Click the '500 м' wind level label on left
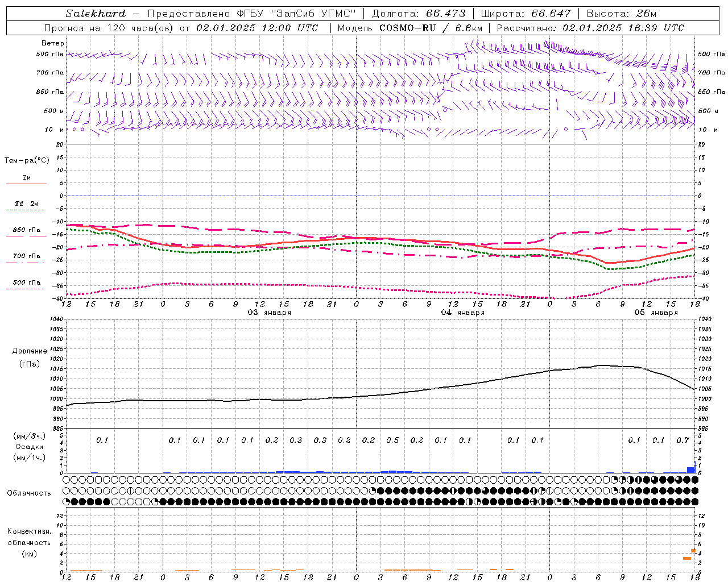The height and width of the screenshot is (582, 728). click(54, 111)
